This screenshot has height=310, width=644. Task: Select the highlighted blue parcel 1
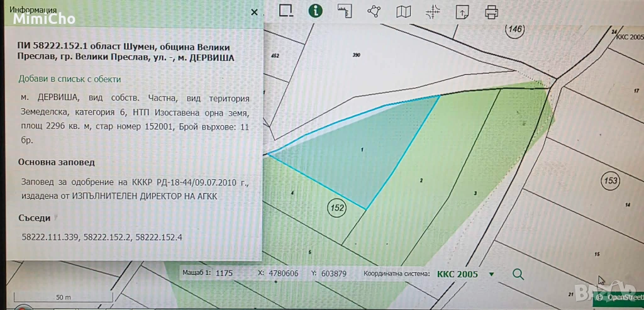tap(352, 157)
